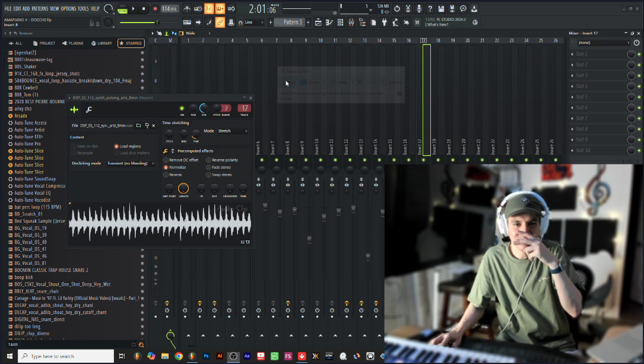Select the Load regions radio button
The height and width of the screenshot is (364, 644).
(x=128, y=146)
